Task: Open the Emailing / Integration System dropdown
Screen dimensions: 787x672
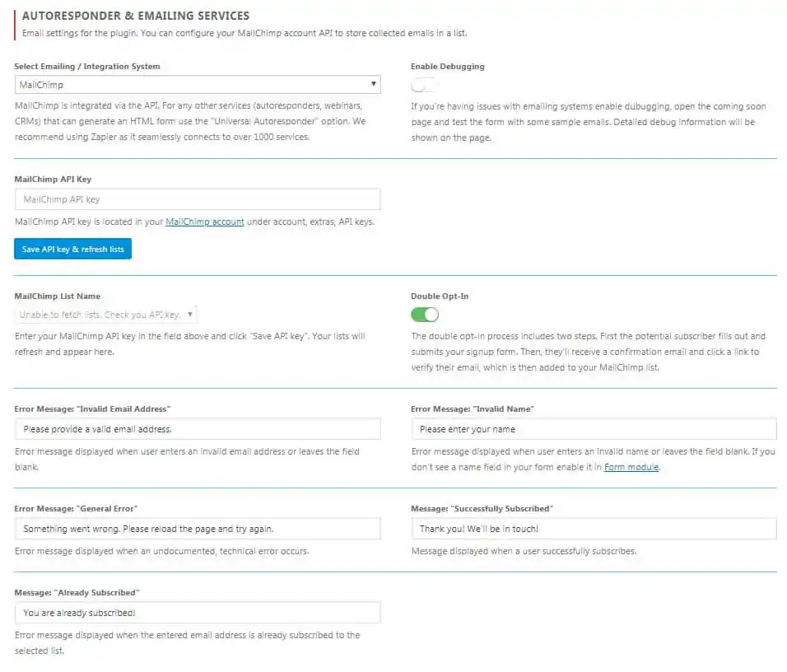Action: (x=198, y=84)
